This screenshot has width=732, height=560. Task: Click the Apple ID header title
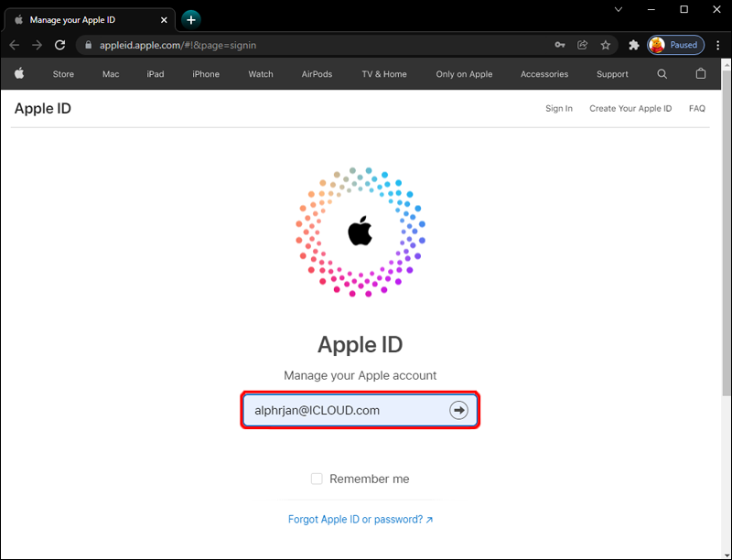coord(43,108)
